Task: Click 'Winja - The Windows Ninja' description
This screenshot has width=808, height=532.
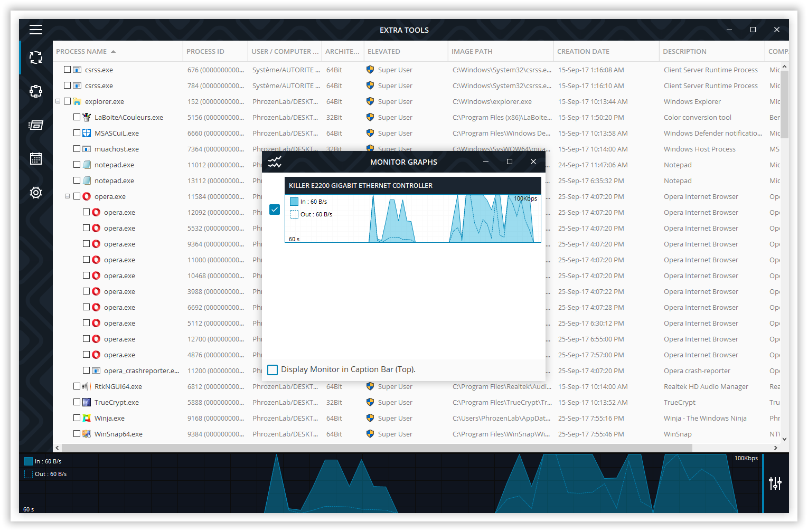Action: click(x=705, y=418)
